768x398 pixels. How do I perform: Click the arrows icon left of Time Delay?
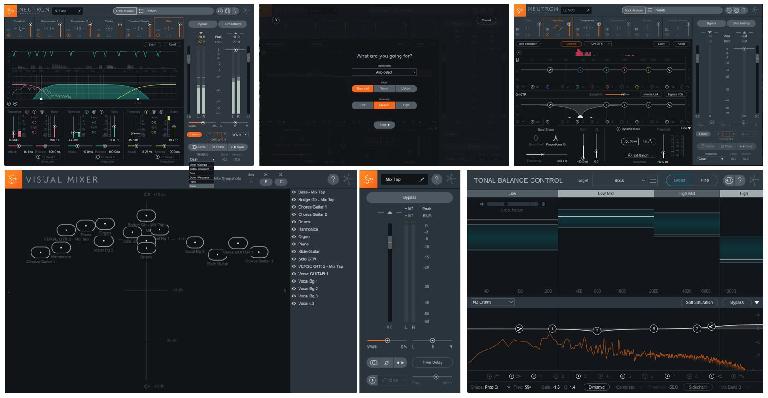pyautogui.click(x=400, y=363)
